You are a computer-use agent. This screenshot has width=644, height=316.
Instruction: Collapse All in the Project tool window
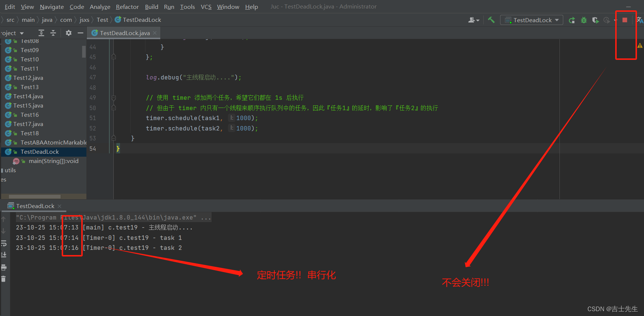coord(53,33)
